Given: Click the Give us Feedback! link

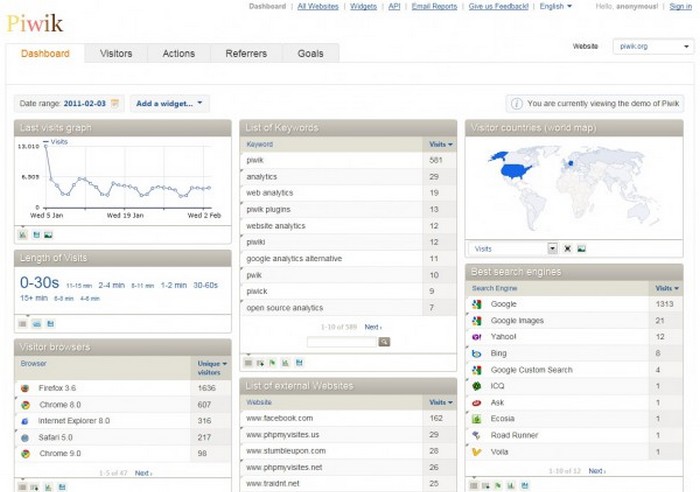Looking at the screenshot, I should click(498, 6).
